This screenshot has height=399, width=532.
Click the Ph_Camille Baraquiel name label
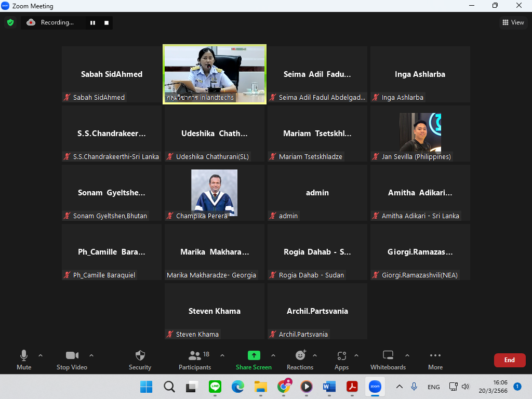point(104,275)
